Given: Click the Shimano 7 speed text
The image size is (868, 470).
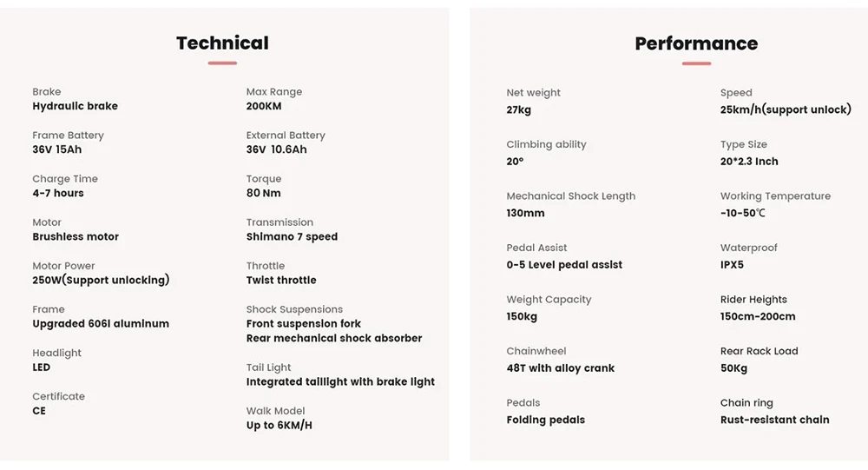Looking at the screenshot, I should (x=292, y=236).
